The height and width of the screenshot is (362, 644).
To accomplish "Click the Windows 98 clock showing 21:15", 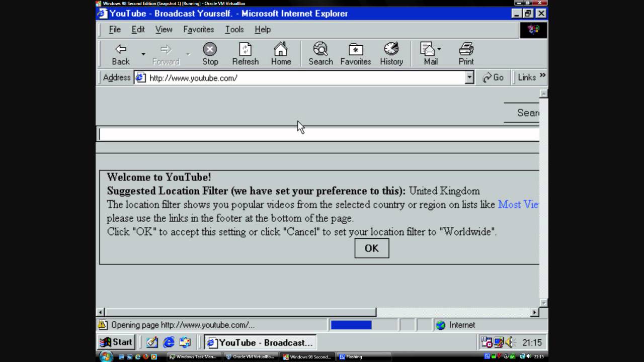I will 532,342.
